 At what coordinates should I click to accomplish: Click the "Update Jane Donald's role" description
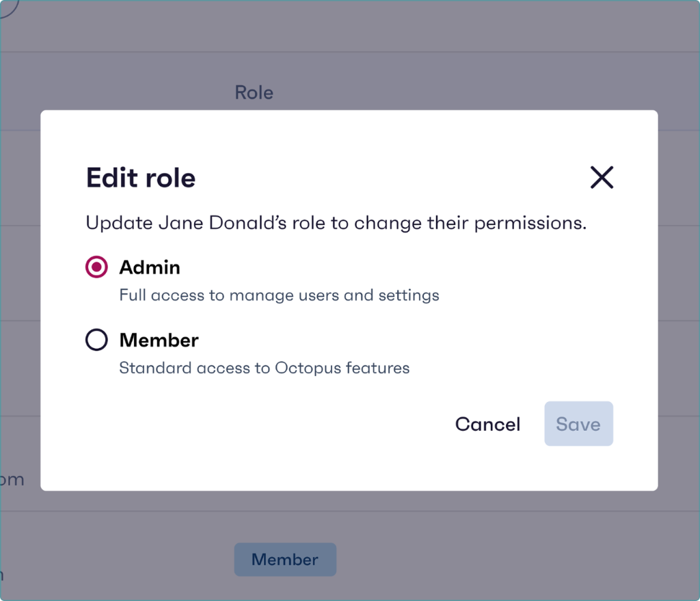336,223
